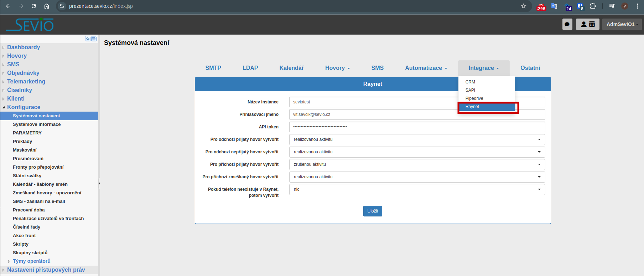Image resolution: width=644 pixels, height=276 pixels.
Task: Click the Gmail extension with 298 badge
Action: (x=541, y=7)
